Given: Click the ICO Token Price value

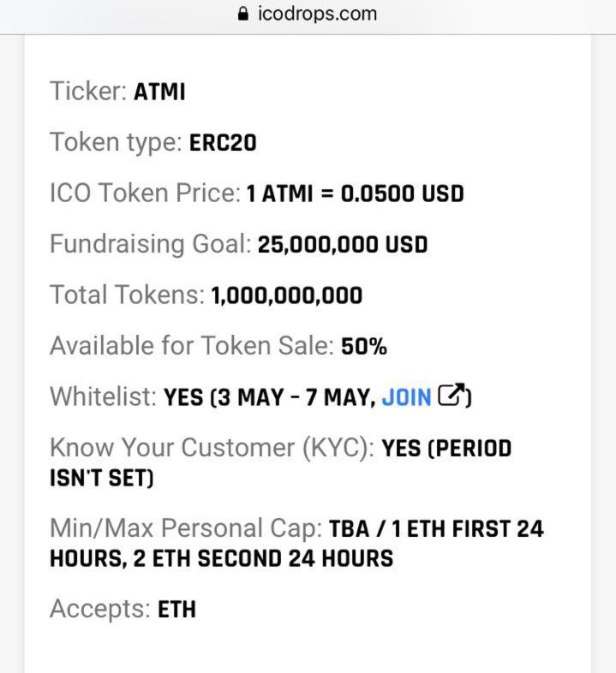Looking at the screenshot, I should click(x=356, y=194).
